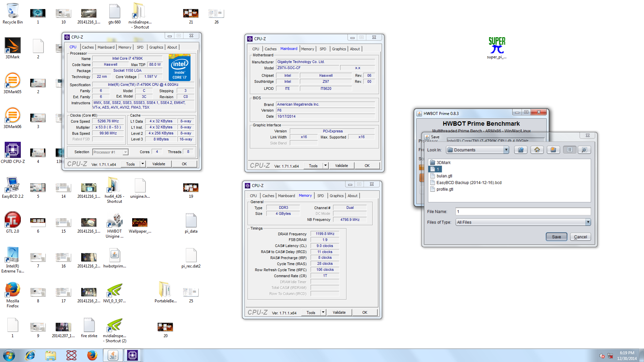Screen dimensions: 644x362
Task: Click Cancel button in Save dialog
Action: coord(580,237)
